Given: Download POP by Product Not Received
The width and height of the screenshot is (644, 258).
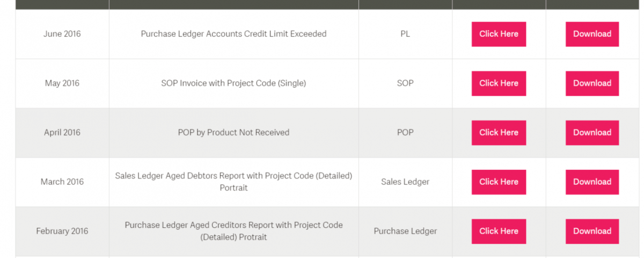Looking at the screenshot, I should (x=592, y=133).
